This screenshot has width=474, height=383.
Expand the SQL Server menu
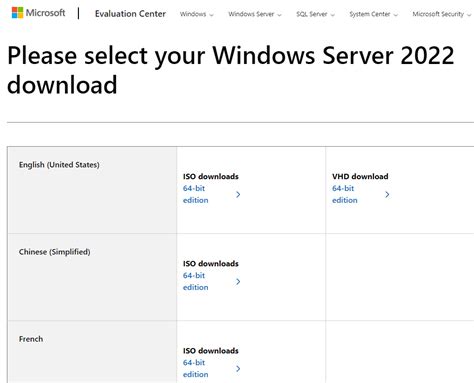click(315, 14)
